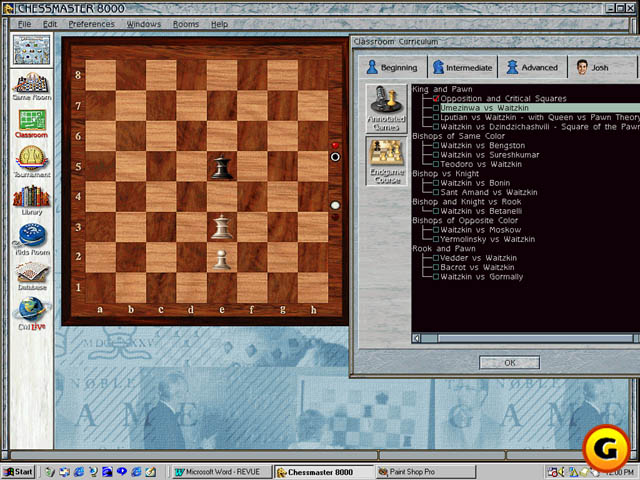This screenshot has width=640, height=480.
Task: Check the Umezinwa vs Waitzkin lesson box
Action: [436, 108]
